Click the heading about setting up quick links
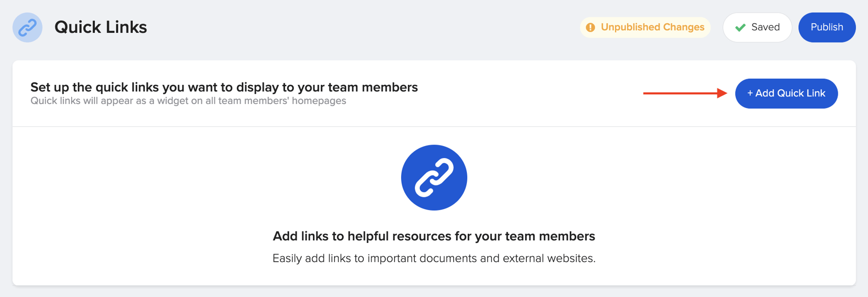Viewport: 868px width, 297px height. coord(224,87)
